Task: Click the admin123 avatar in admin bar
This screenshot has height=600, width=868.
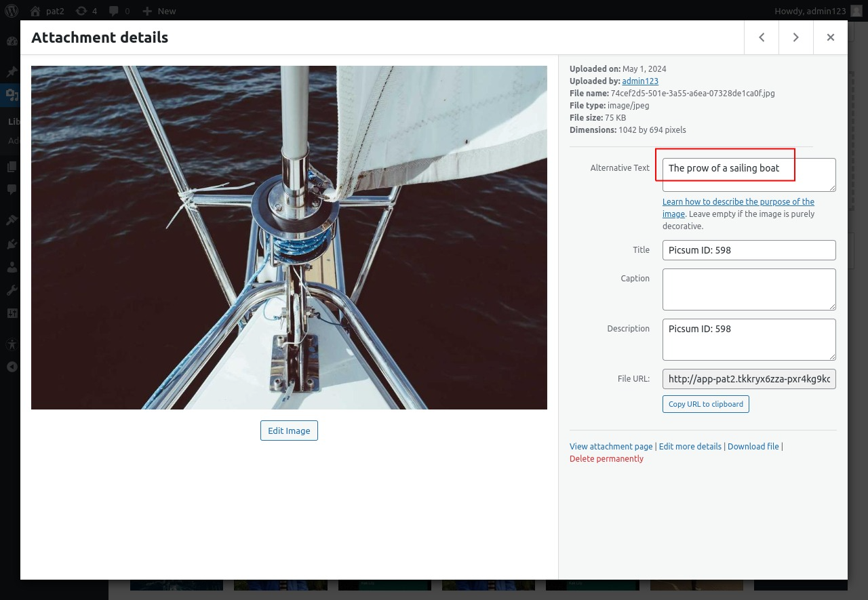Action: click(x=856, y=11)
